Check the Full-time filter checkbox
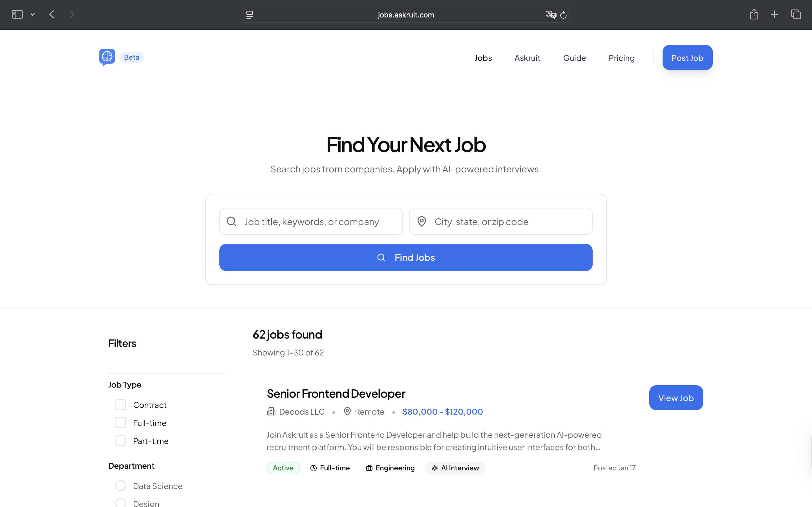812x507 pixels. (120, 422)
